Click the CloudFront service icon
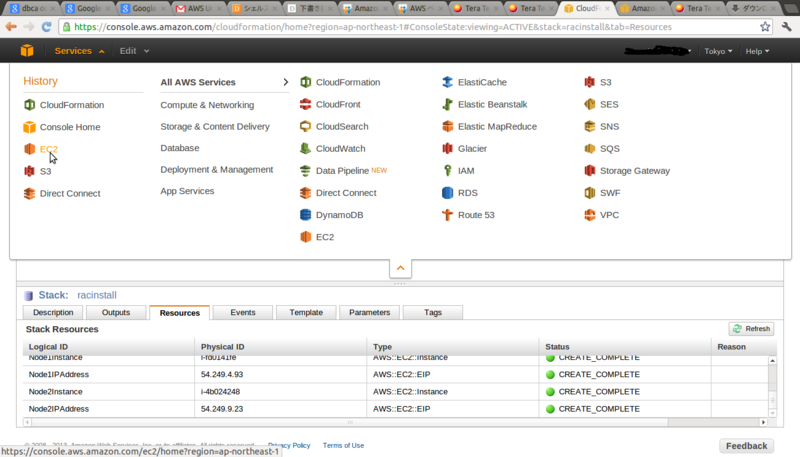The width and height of the screenshot is (800, 457). point(306,104)
